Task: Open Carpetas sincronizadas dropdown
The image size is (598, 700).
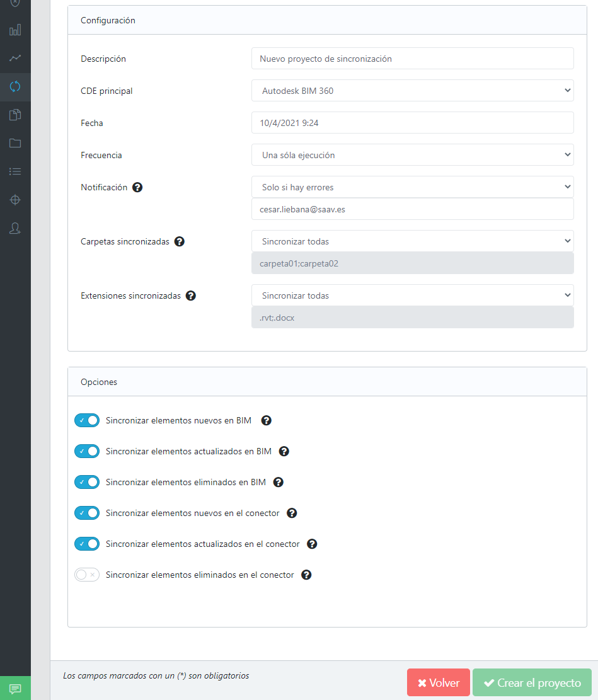Action: [x=412, y=241]
